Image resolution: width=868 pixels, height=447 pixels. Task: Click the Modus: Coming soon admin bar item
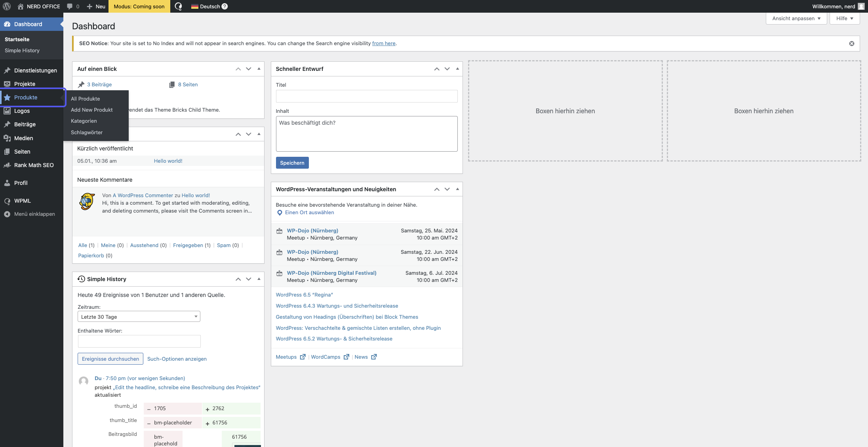pyautogui.click(x=139, y=6)
